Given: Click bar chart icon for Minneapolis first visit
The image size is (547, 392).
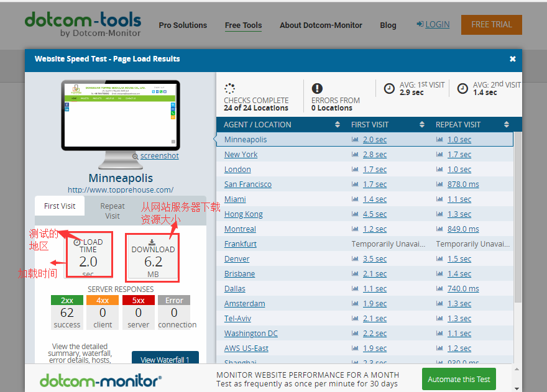Looking at the screenshot, I should (x=355, y=140).
